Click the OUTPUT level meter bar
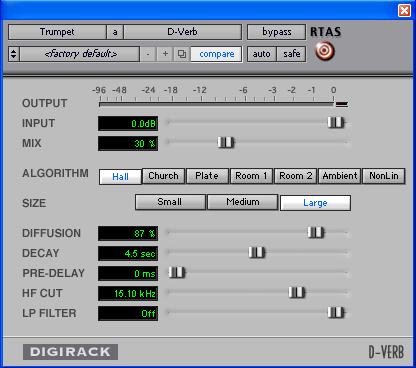This screenshot has width=416, height=368. pos(216,104)
